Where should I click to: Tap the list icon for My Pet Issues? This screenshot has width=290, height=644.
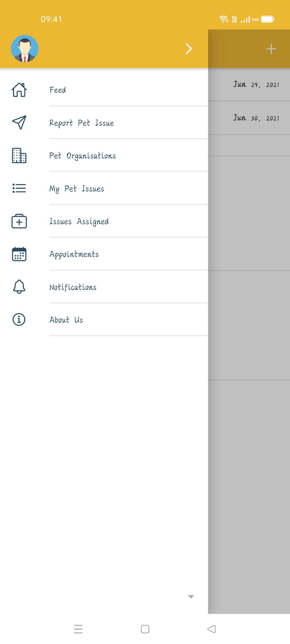[x=19, y=188]
